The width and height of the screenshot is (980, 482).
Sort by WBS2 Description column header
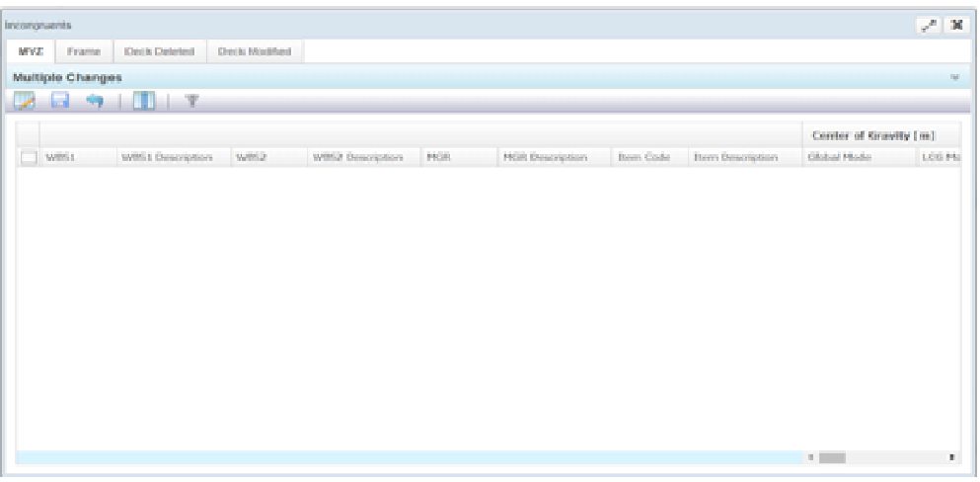coord(364,158)
